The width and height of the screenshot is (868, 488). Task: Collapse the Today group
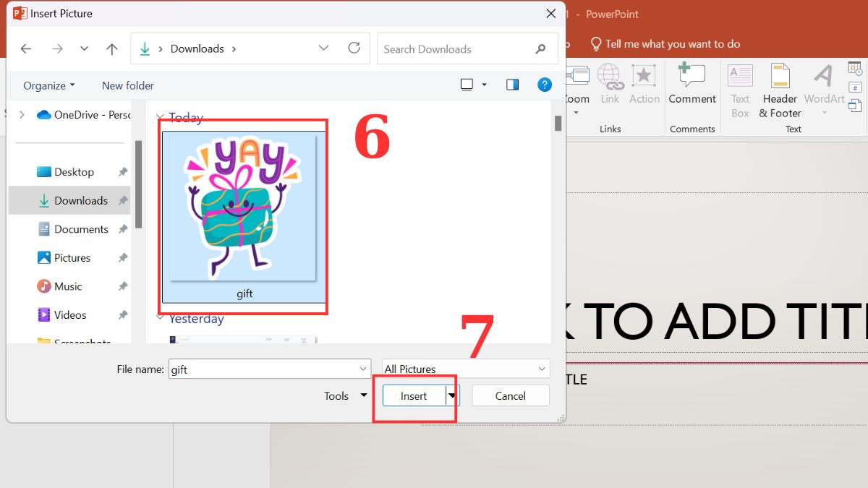coord(159,118)
